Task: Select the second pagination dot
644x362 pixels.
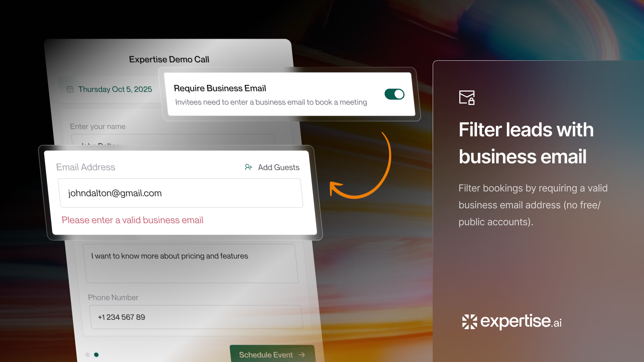Action: [96, 355]
